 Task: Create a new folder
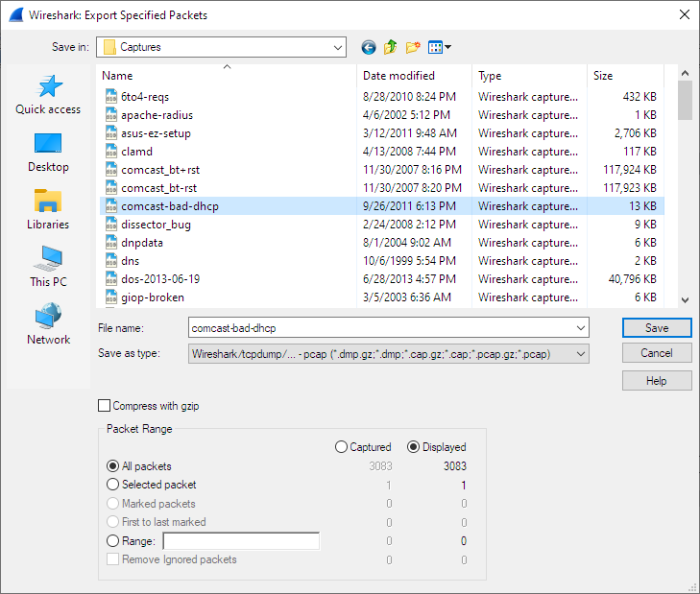click(x=413, y=47)
